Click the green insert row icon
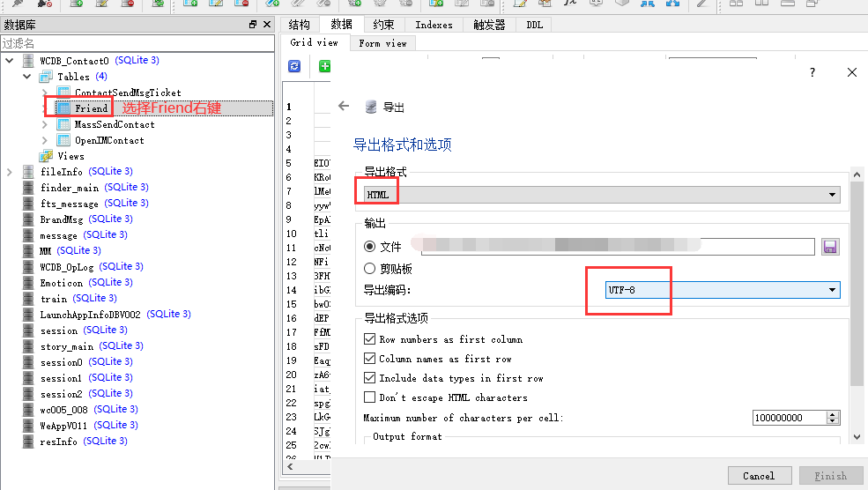This screenshot has width=868, height=490. click(323, 66)
